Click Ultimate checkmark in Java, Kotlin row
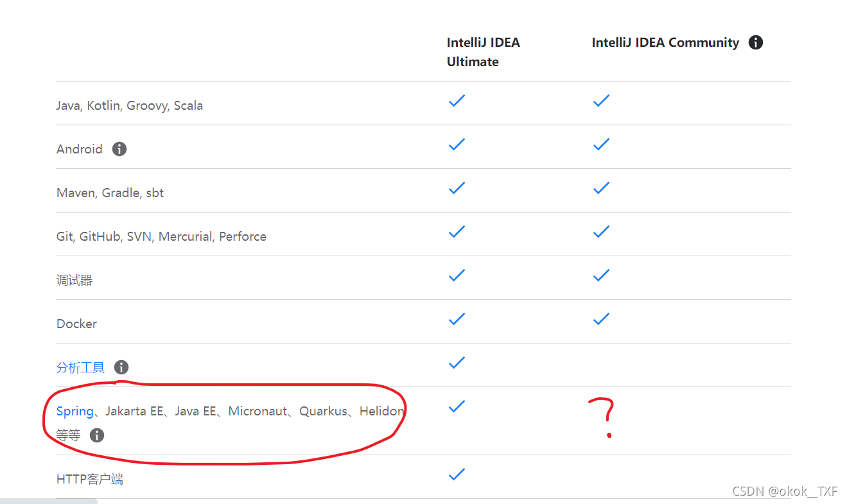 [457, 101]
